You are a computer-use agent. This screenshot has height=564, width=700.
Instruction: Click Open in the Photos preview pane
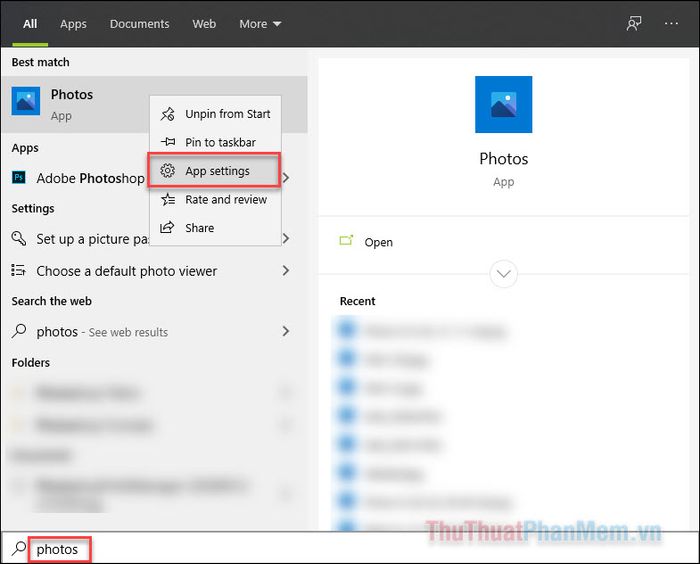[x=378, y=242]
